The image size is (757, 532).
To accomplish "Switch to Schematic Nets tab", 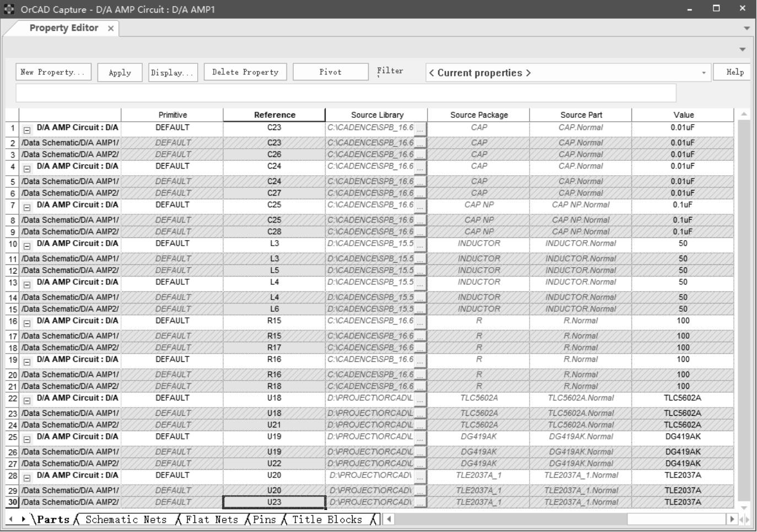I will [126, 519].
